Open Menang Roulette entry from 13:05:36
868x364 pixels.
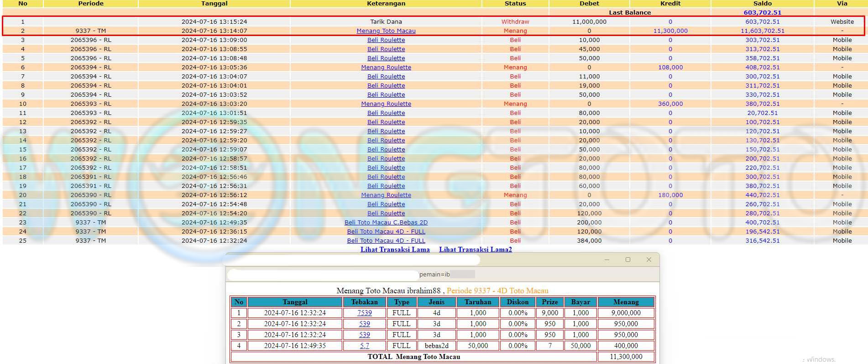[x=386, y=68]
